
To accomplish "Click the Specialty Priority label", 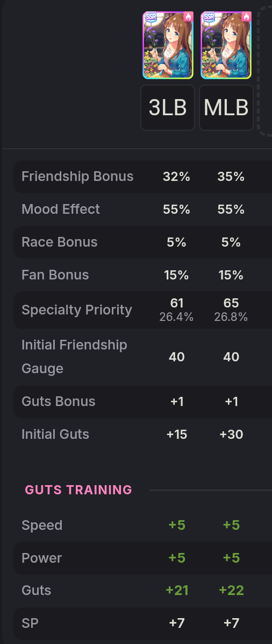I will [77, 310].
